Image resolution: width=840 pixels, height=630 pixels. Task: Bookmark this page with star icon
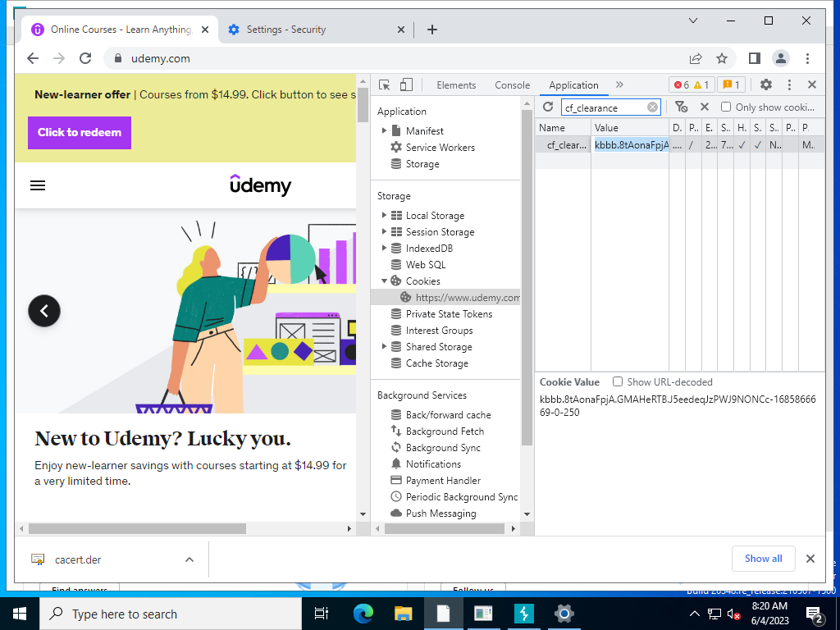tap(722, 58)
